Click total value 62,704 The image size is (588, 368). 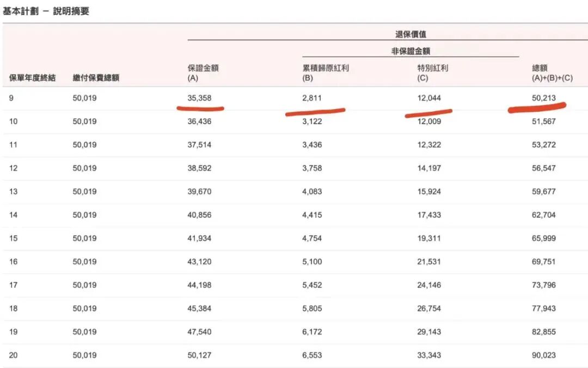click(544, 215)
